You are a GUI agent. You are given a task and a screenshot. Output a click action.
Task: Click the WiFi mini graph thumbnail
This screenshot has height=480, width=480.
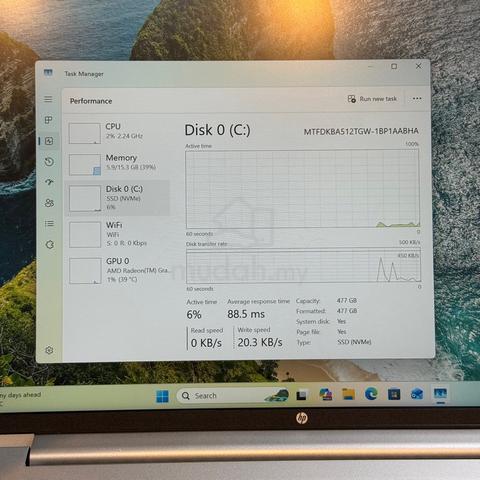(x=85, y=235)
